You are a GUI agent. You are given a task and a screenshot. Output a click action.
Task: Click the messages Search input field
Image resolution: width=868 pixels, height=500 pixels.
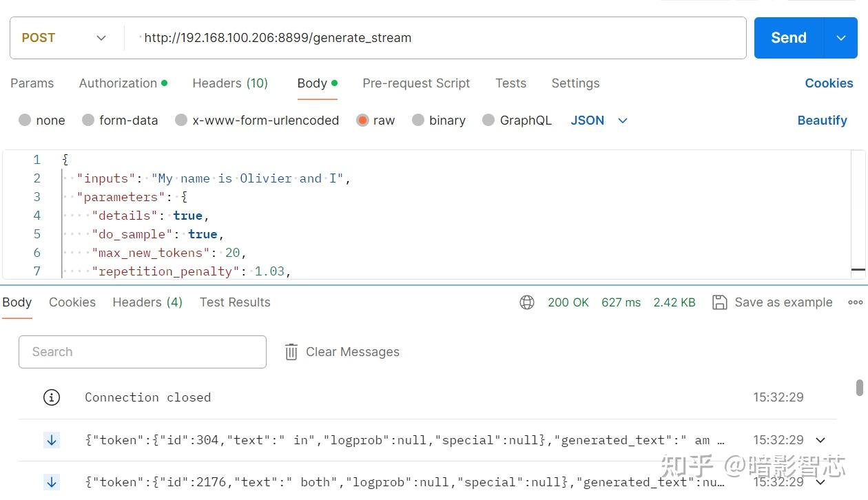coord(142,352)
